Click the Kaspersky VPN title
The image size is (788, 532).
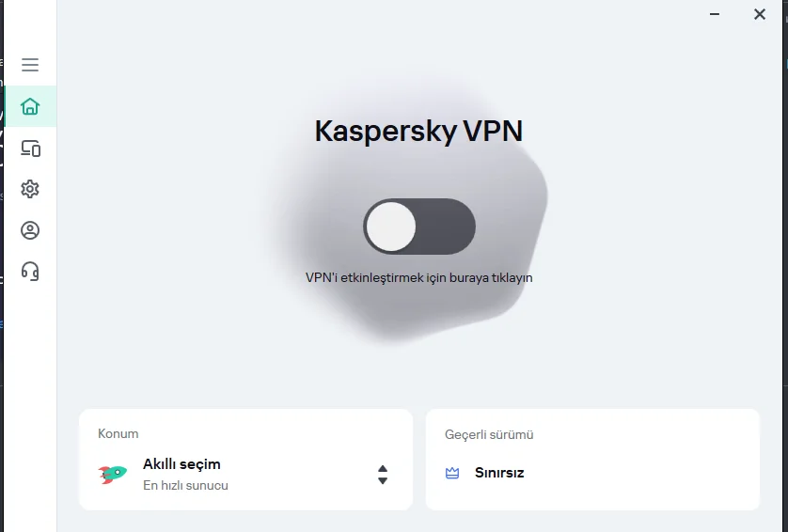click(x=418, y=131)
